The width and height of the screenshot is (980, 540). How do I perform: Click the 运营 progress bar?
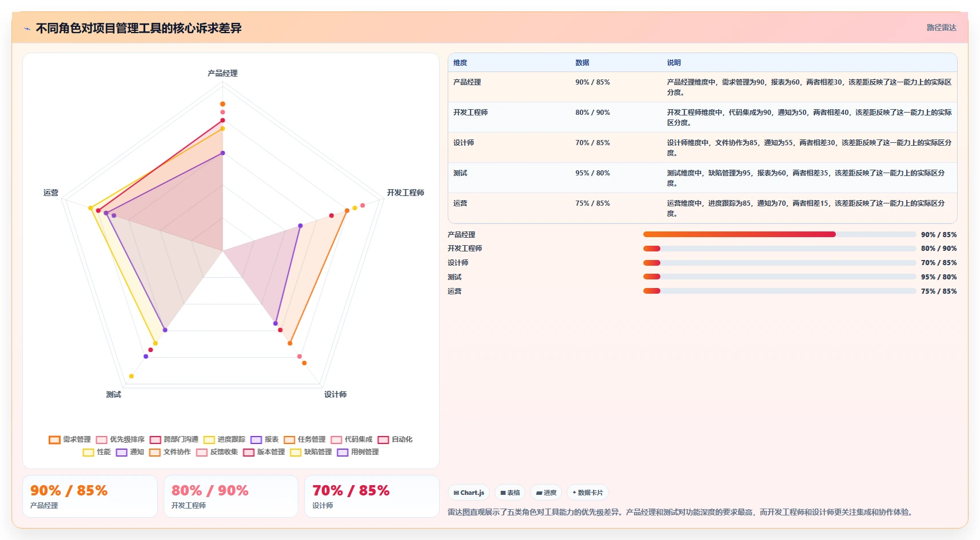(x=779, y=291)
